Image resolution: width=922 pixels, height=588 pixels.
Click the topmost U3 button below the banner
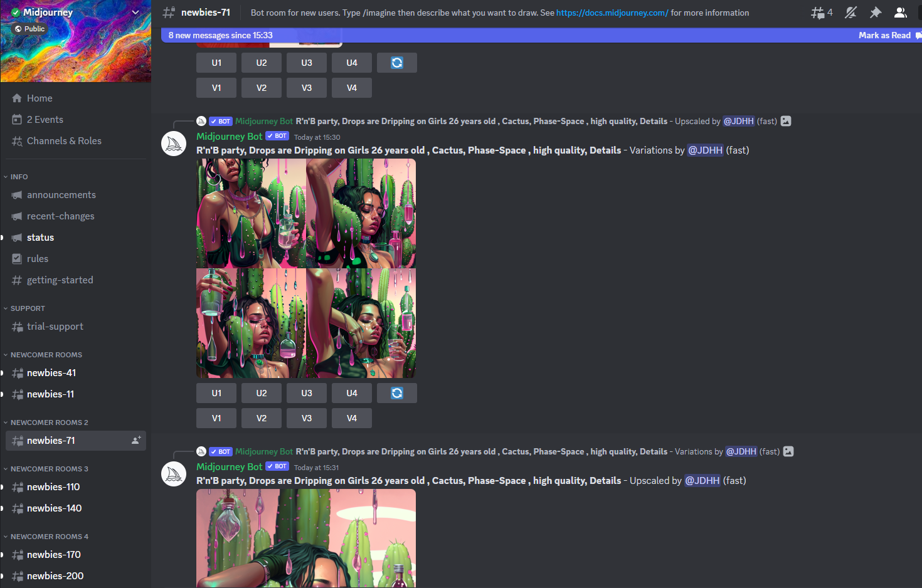tap(307, 63)
